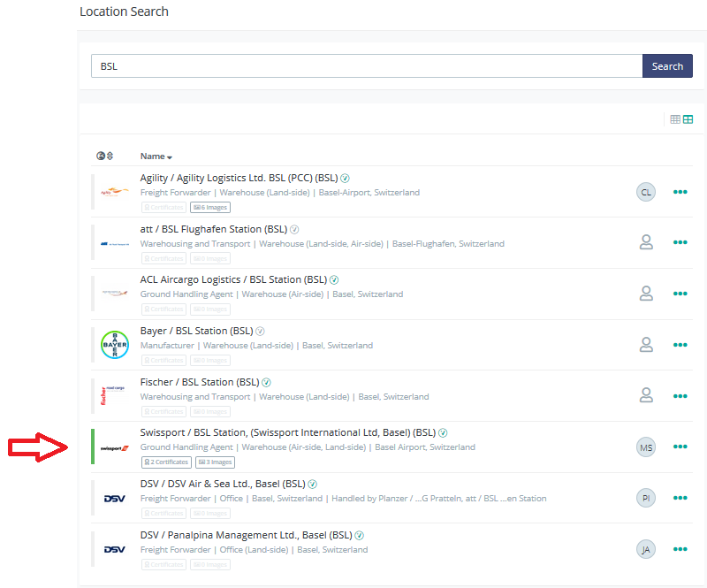Click the PI contact avatar on DSV row

tap(646, 498)
